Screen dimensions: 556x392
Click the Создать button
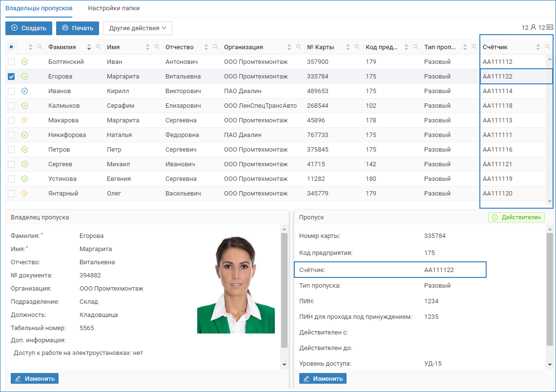point(29,28)
